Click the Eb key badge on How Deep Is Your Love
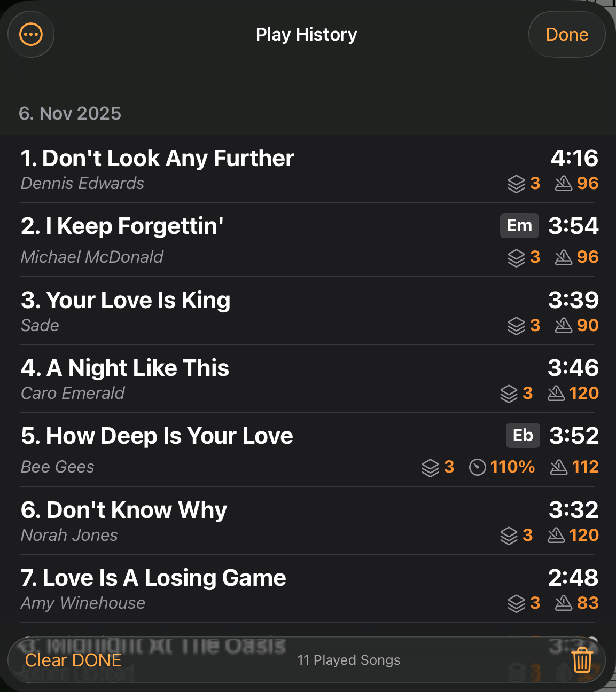 523,436
